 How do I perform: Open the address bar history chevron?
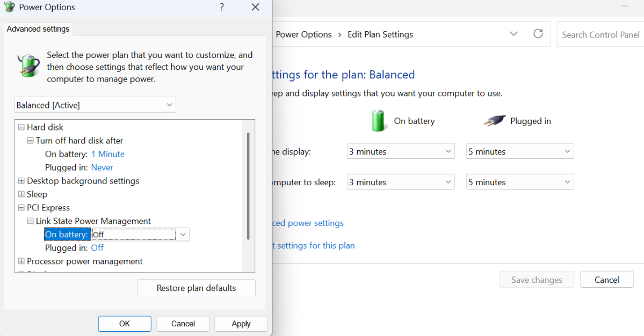click(513, 34)
